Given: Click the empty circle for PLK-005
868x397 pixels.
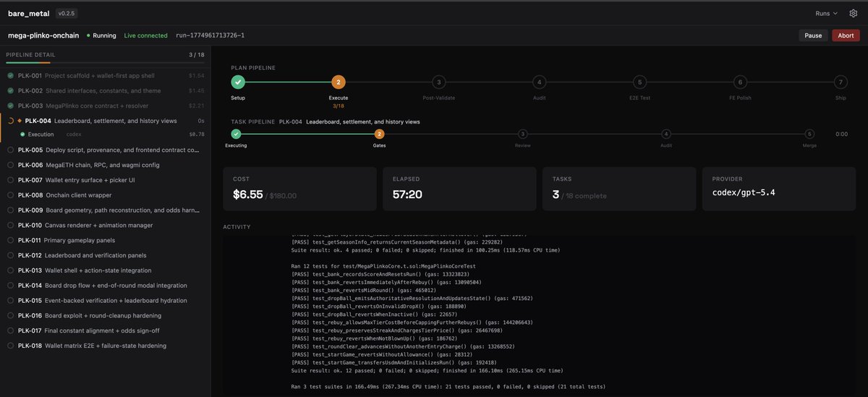Looking at the screenshot, I should point(11,150).
